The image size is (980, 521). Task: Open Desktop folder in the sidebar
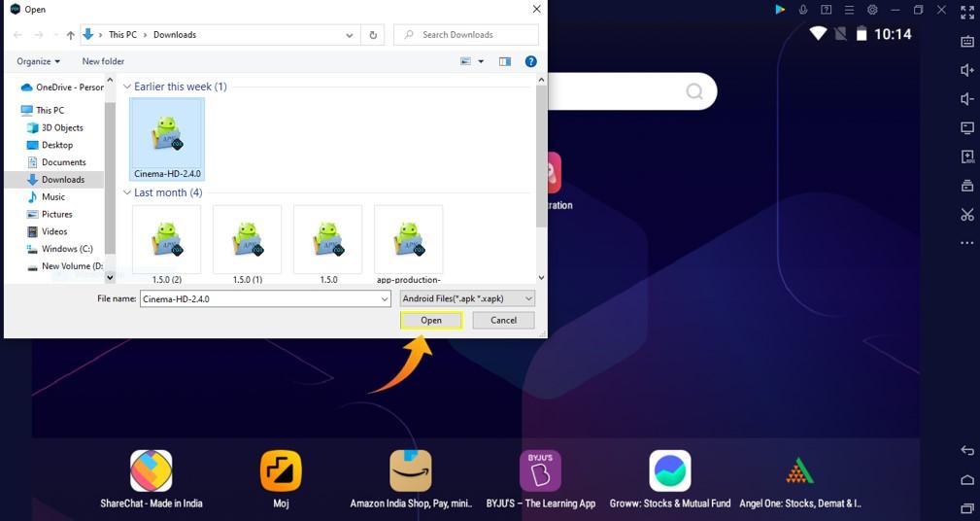(x=50, y=145)
